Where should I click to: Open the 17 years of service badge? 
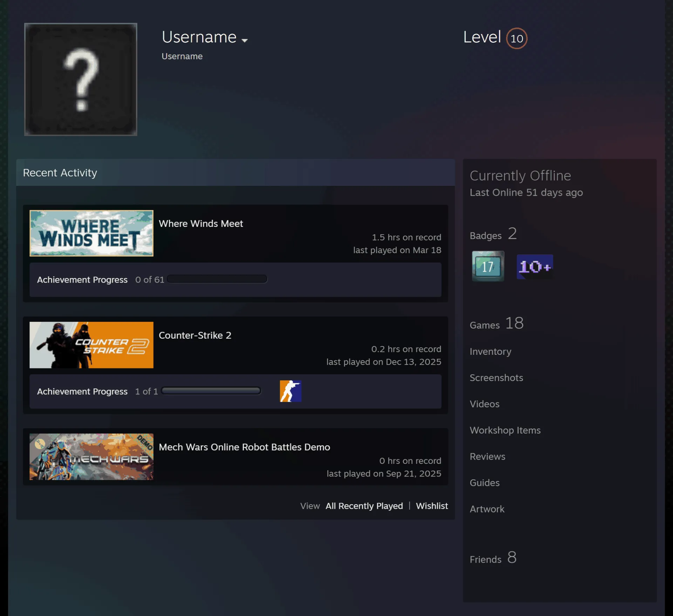tap(488, 266)
